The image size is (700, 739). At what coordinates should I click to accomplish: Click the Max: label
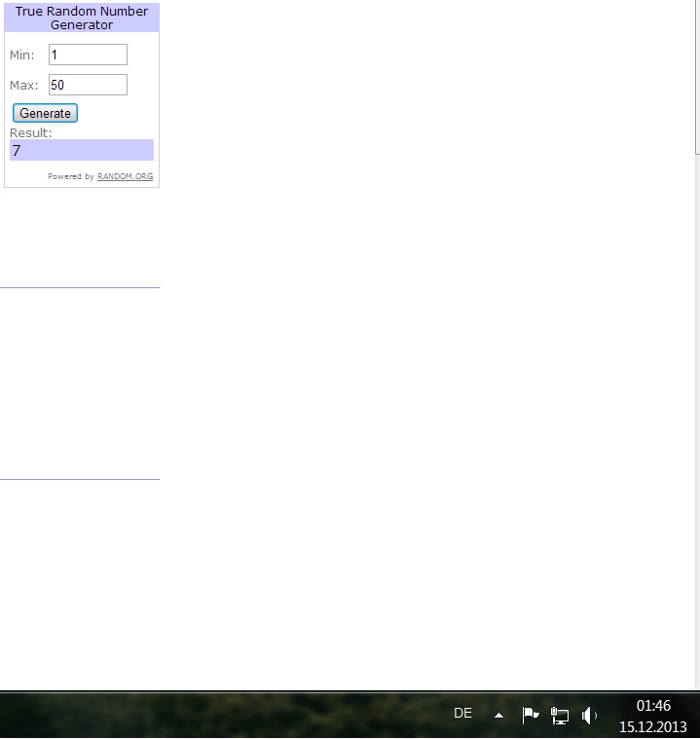click(23, 86)
